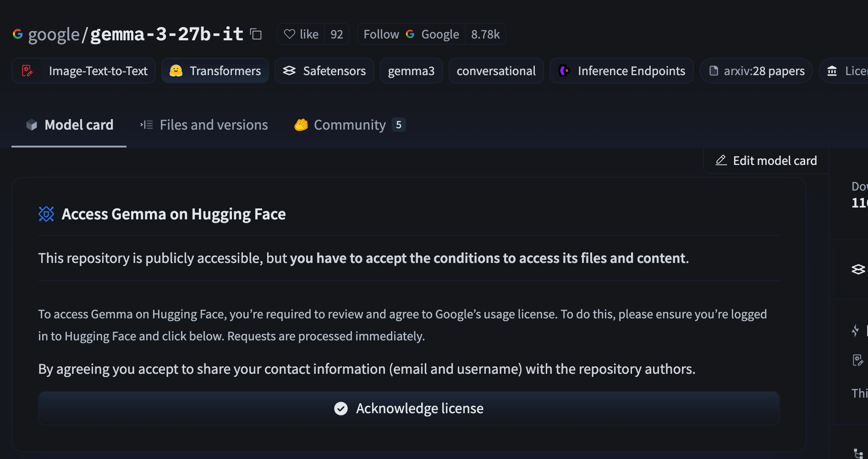Switch to the Model card tab
The image size is (868, 459).
point(69,125)
